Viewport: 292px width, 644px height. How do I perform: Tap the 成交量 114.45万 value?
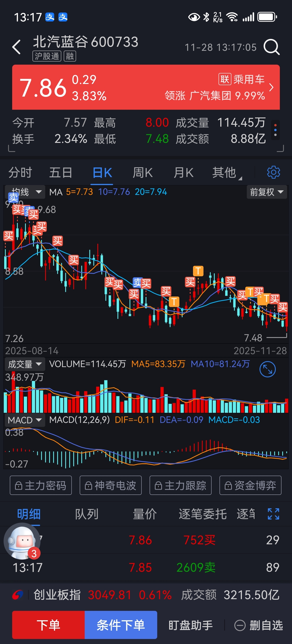click(241, 123)
